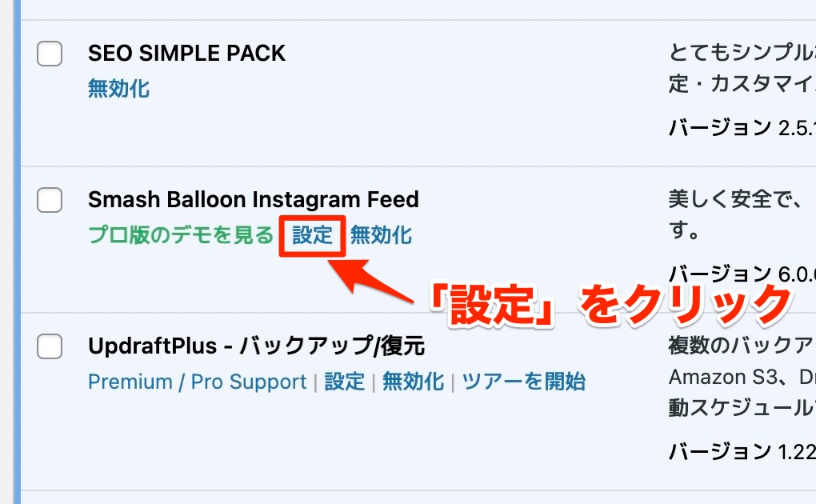
Task: Check the SEO SIMPLE PACK checkbox
Action: (x=50, y=54)
